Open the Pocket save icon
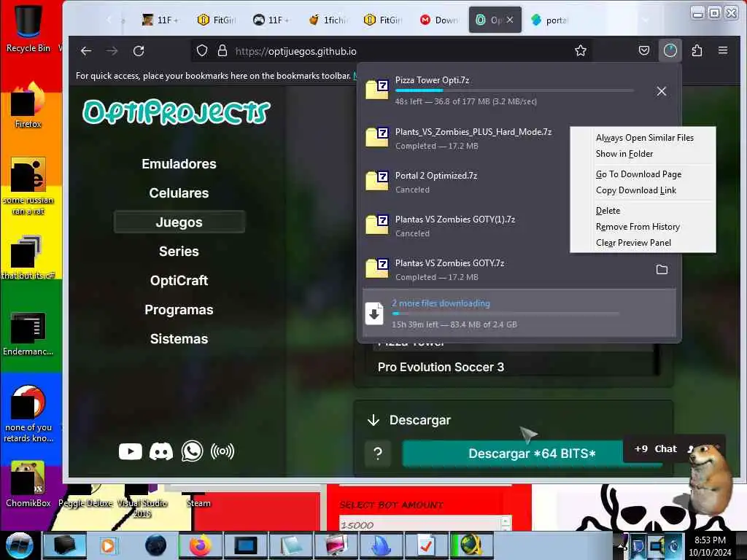 (x=643, y=50)
